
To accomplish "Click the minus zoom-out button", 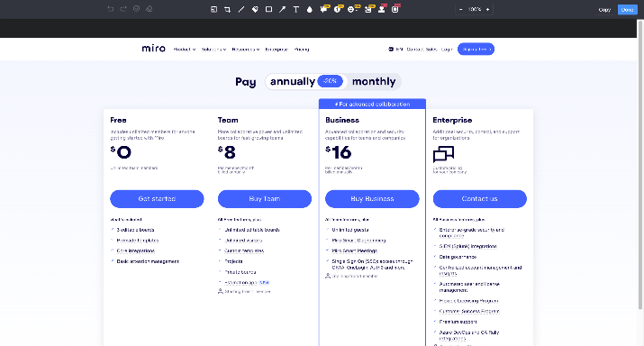I will point(461,9).
